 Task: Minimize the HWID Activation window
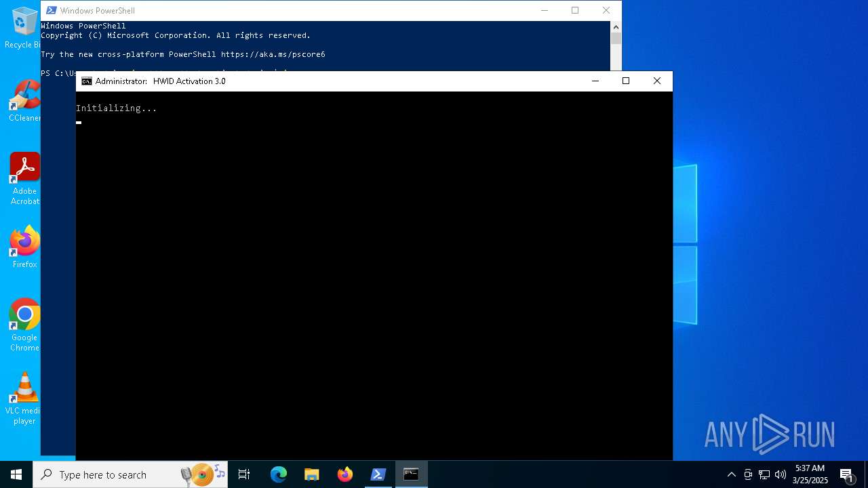tap(595, 81)
